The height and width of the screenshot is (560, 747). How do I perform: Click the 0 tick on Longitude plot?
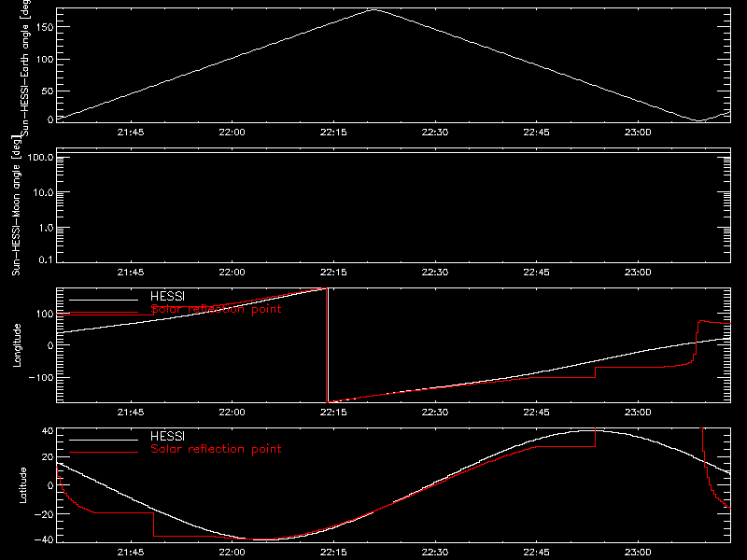coord(50,345)
